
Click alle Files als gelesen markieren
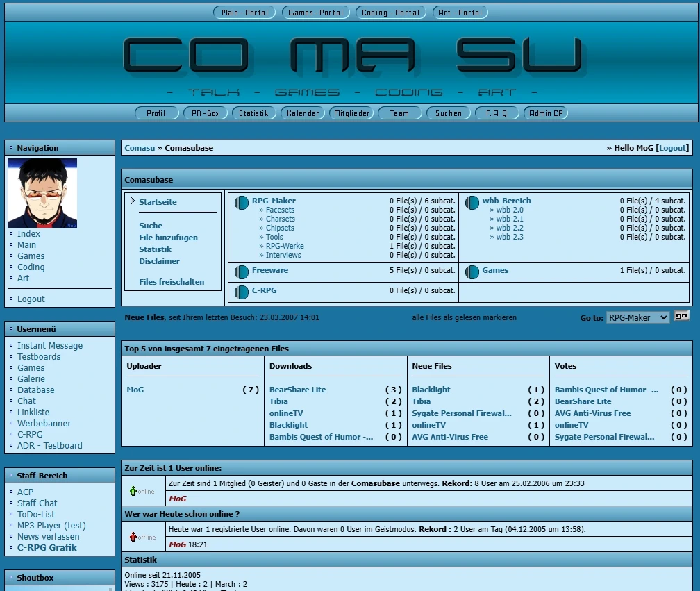[465, 317]
